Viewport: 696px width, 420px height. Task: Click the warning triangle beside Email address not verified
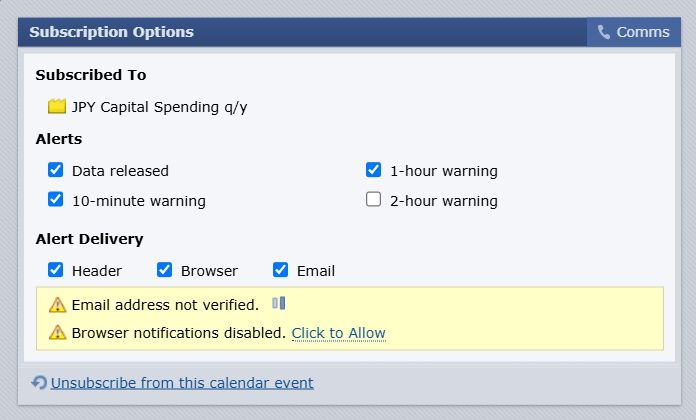pyautogui.click(x=57, y=305)
